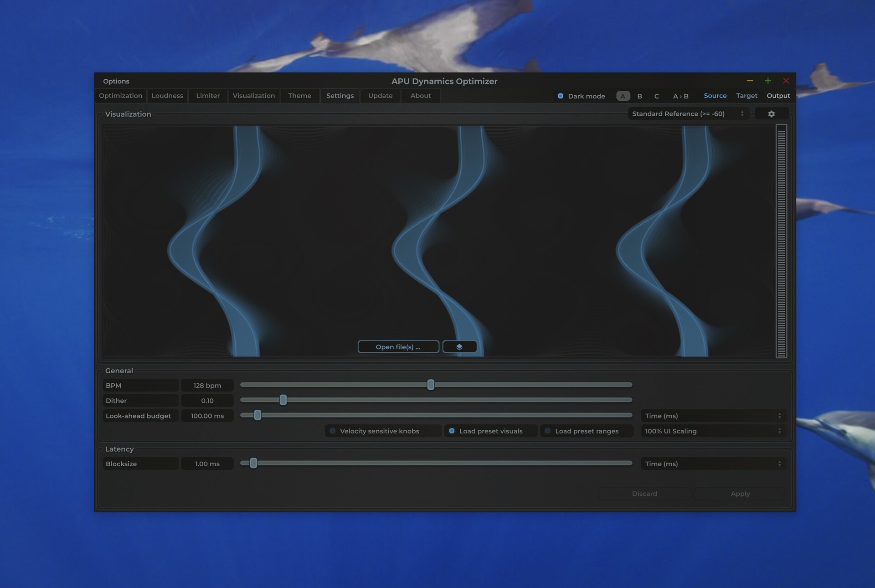875x588 pixels.
Task: Select preset slot A
Action: click(623, 96)
